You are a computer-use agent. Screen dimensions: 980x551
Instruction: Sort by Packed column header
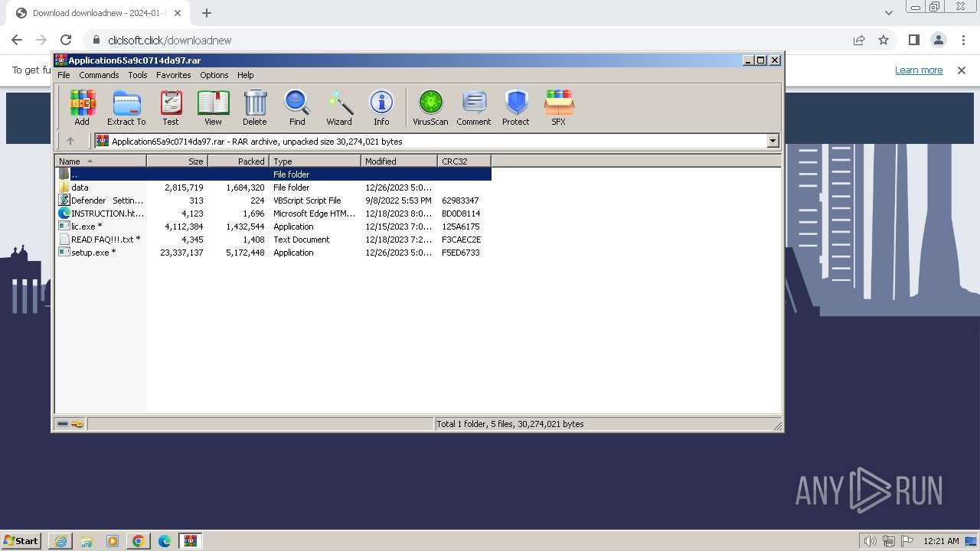[238, 161]
